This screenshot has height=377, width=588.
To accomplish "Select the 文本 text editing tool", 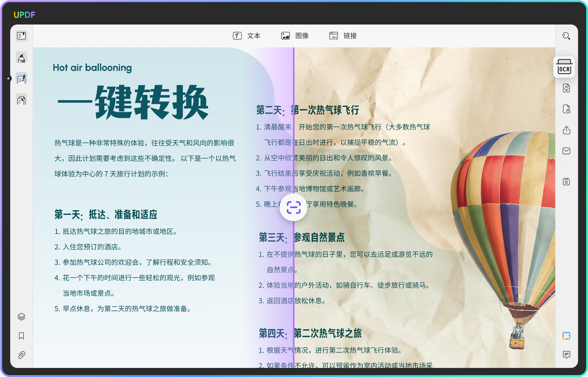I will point(246,36).
